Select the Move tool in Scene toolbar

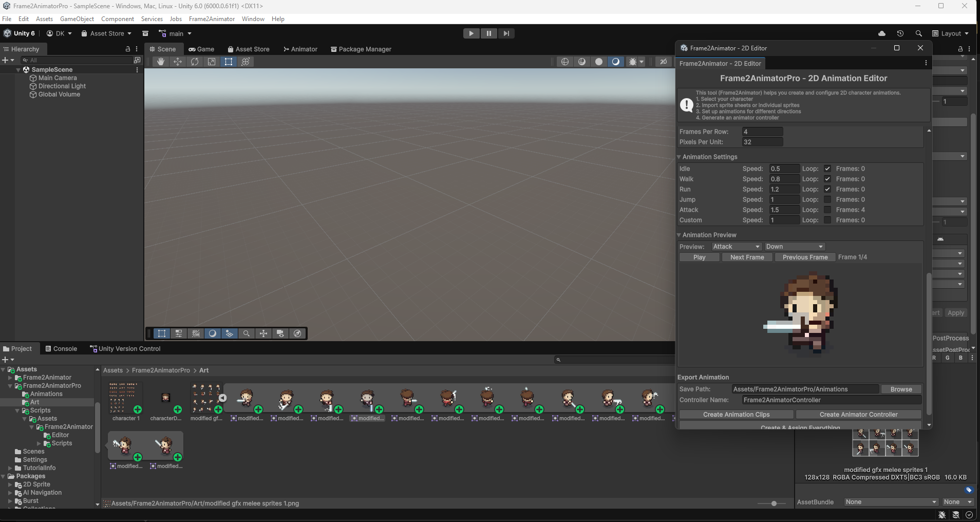pos(178,62)
